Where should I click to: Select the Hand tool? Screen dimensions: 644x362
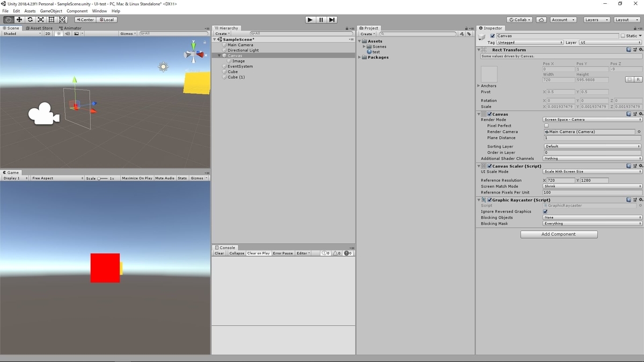click(x=8, y=20)
